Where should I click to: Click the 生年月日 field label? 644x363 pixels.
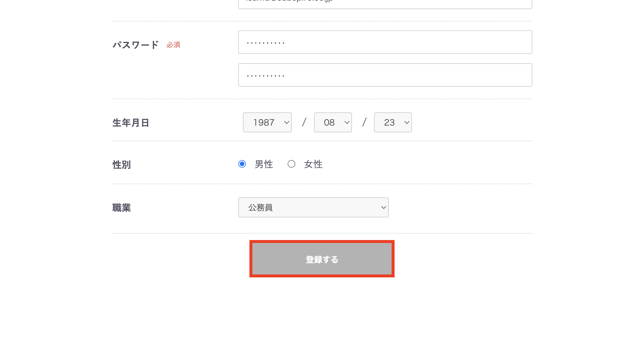coord(131,123)
